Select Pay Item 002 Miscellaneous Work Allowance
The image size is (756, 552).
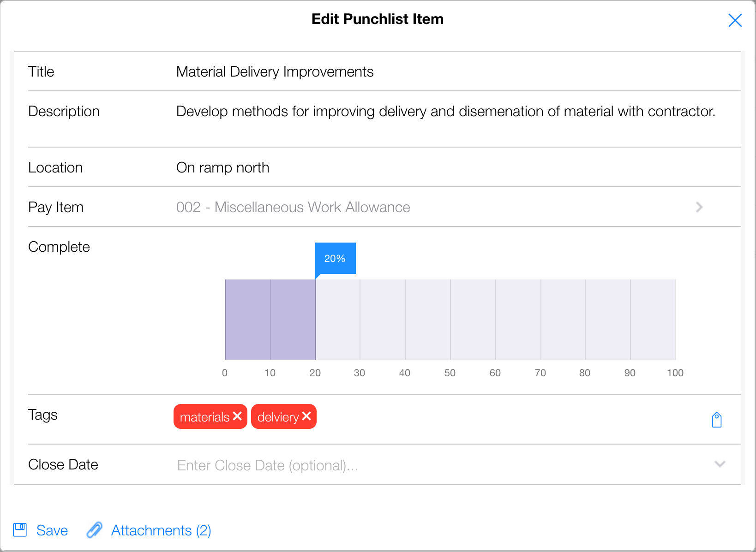pos(293,207)
